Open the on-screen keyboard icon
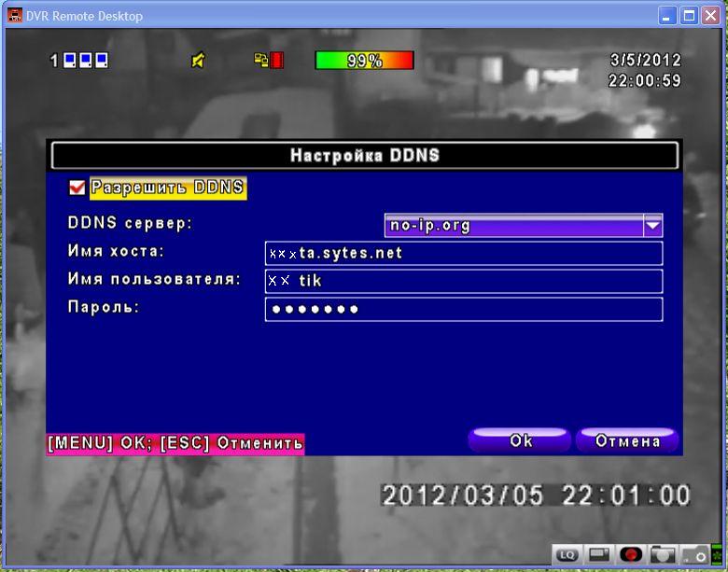 click(598, 555)
